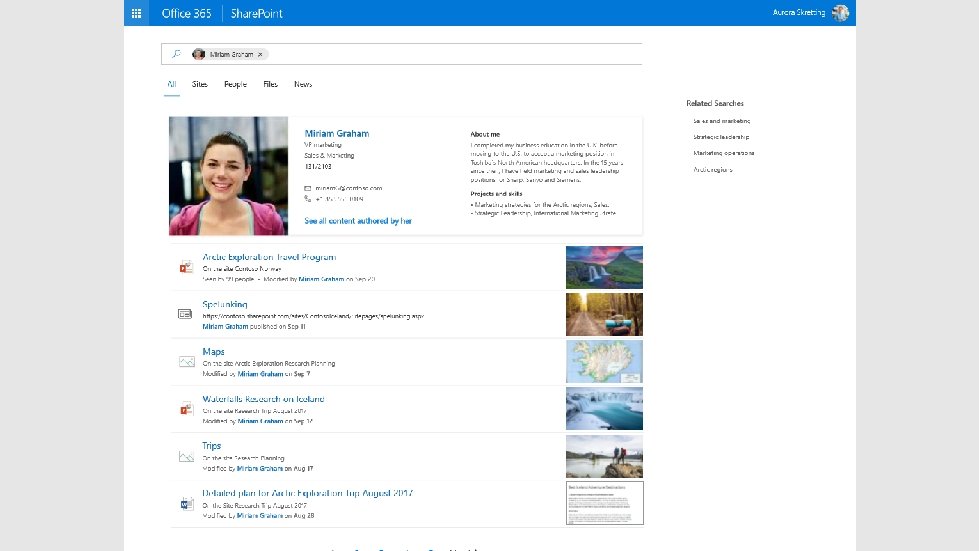The image size is (979, 551).
Task: Open the Iceland map thumbnail
Action: pos(604,361)
